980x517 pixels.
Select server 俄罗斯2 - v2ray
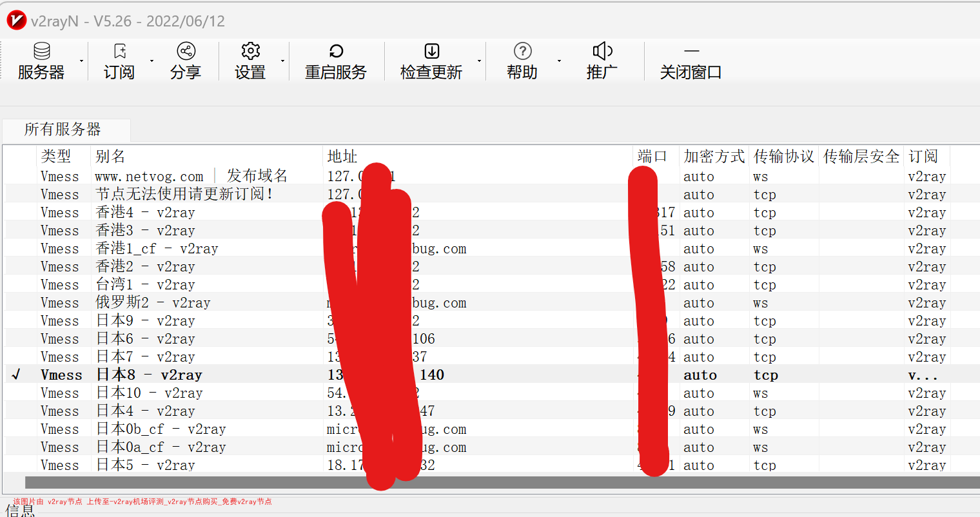tap(493, 302)
